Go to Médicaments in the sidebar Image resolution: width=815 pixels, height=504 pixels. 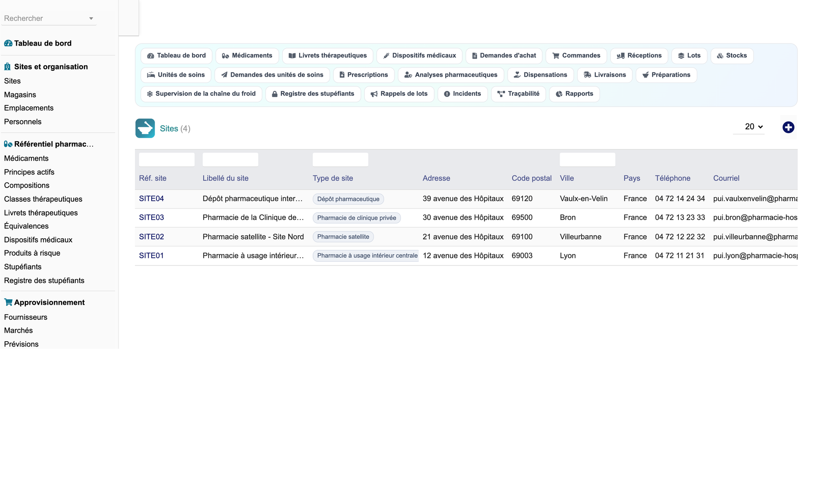pos(26,158)
